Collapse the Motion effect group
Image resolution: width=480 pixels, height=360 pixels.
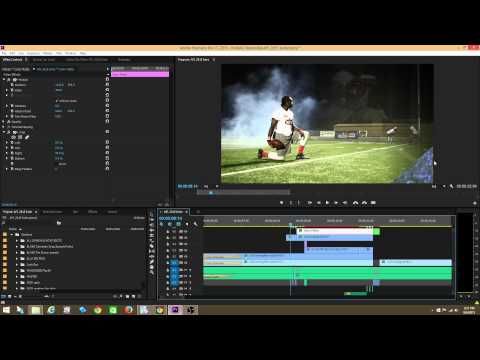4,80
